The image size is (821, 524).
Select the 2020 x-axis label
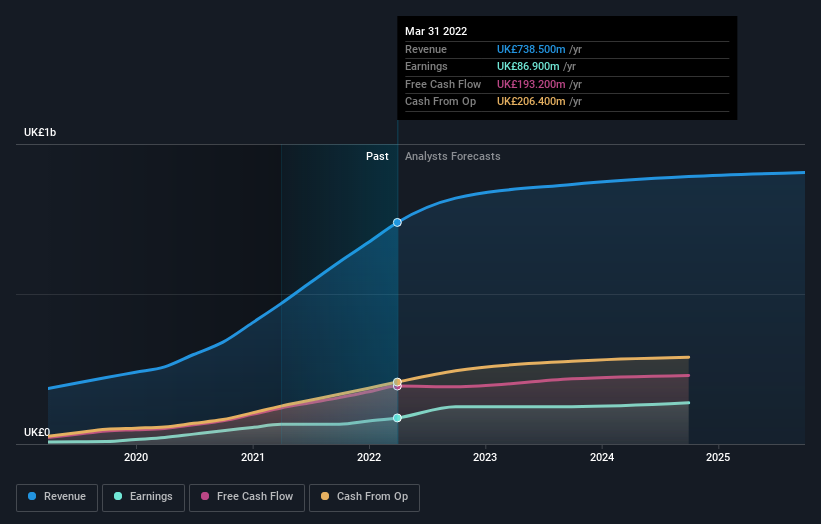tap(136, 458)
